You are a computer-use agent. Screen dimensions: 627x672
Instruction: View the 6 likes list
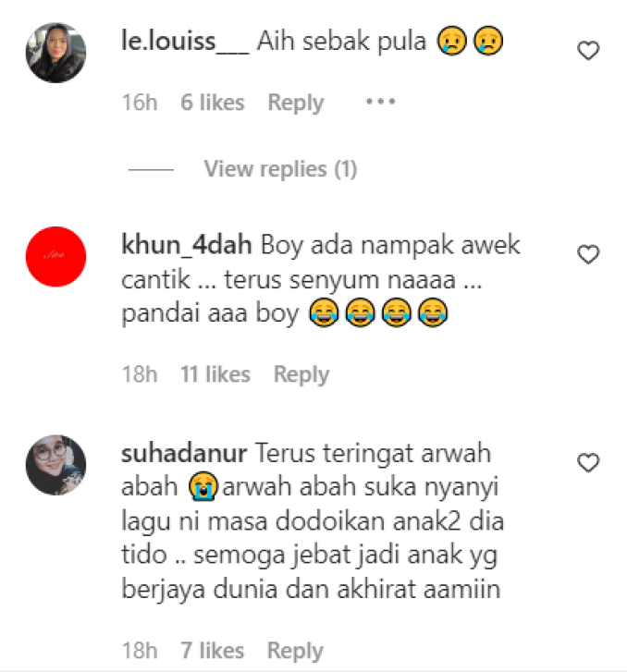[x=213, y=103]
